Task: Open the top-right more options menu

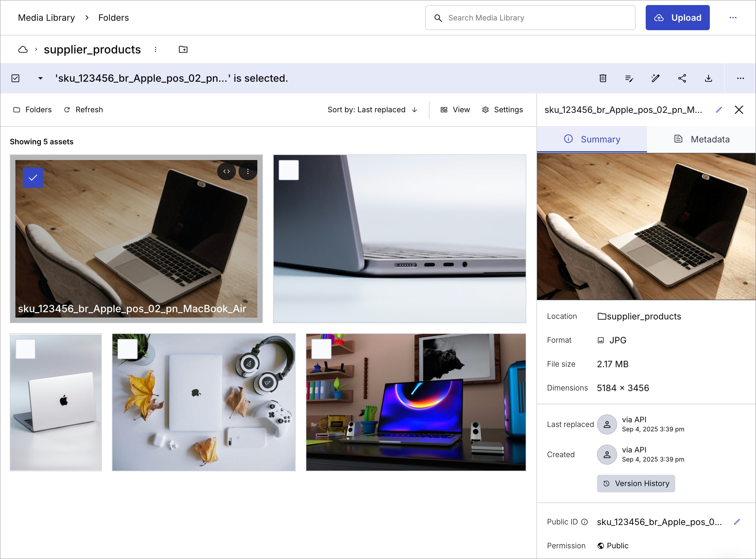Action: tap(733, 18)
